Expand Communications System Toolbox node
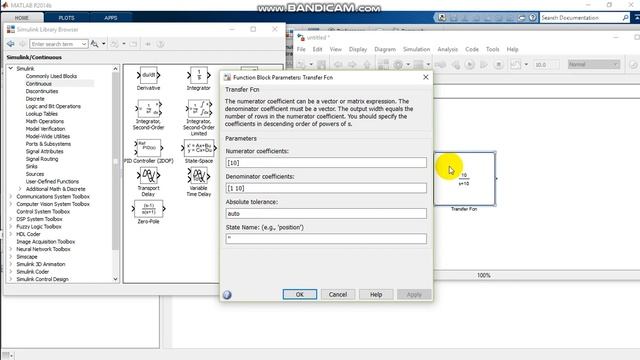The width and height of the screenshot is (640, 360). coord(11,196)
